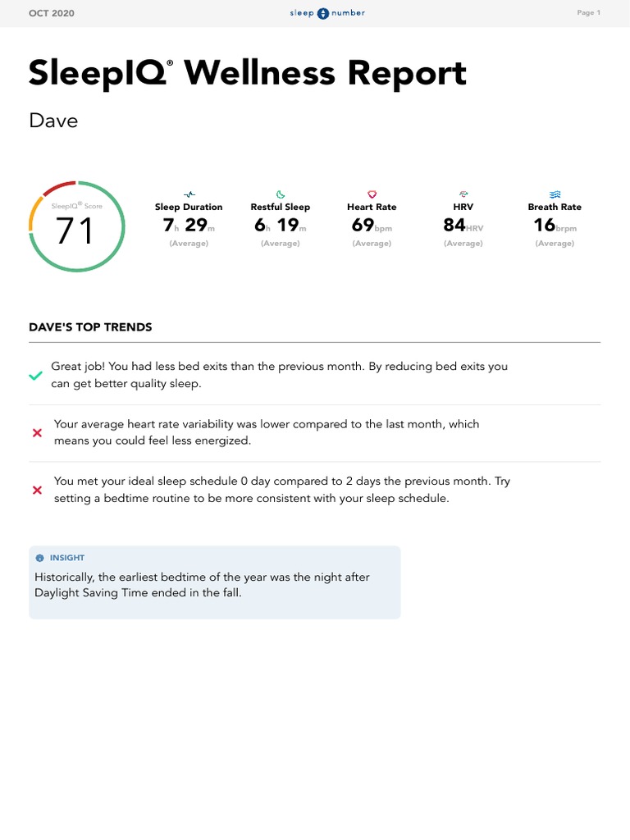630x840 pixels.
Task: Click the Heart Rate heart icon
Action: coord(372,194)
